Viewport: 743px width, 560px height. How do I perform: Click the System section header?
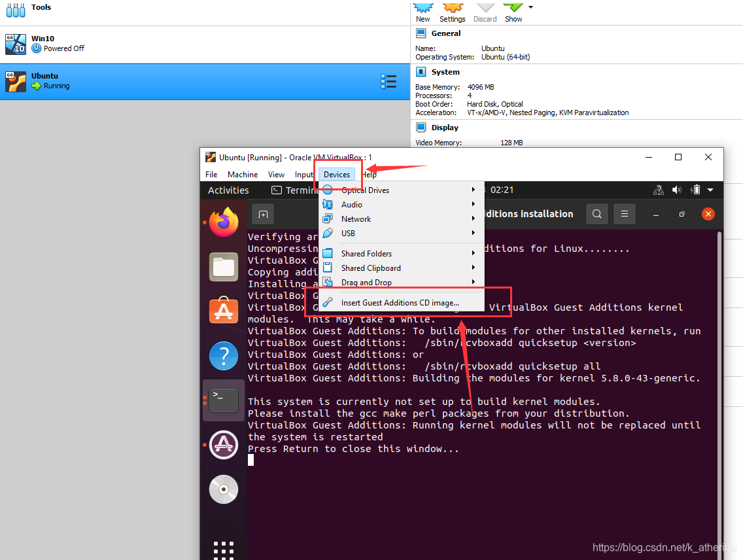pyautogui.click(x=445, y=72)
